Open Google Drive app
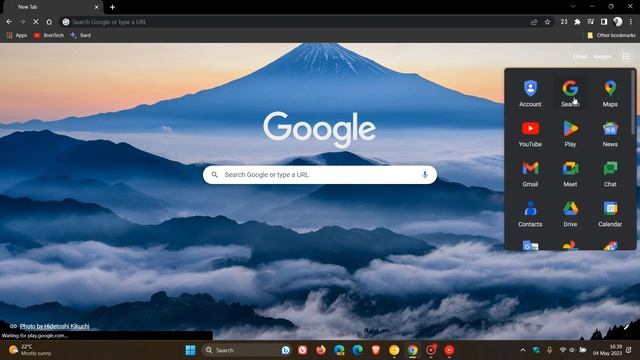The image size is (640, 360). click(570, 213)
